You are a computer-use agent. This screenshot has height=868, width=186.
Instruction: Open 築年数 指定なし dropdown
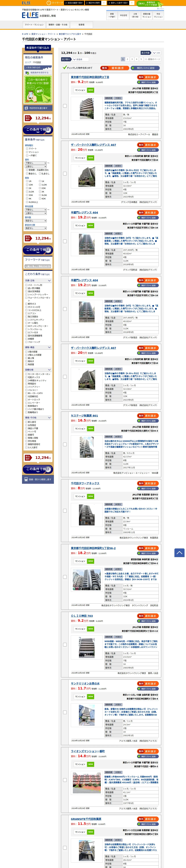(x=36, y=221)
